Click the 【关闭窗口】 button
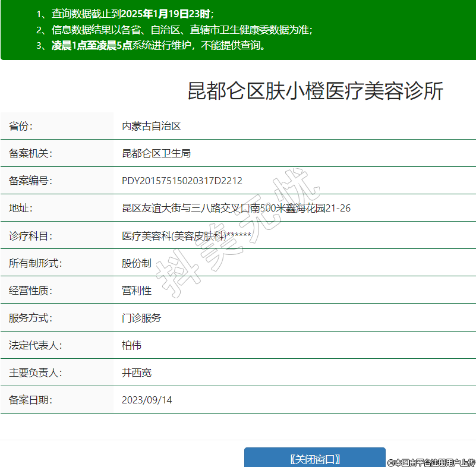The image size is (476, 467). point(315,459)
